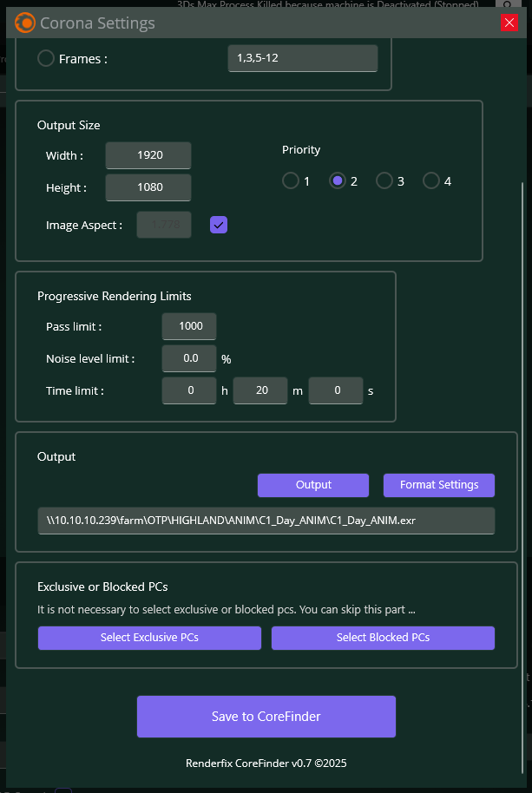Edit the frame range field showing 1,3,5-12
This screenshot has width=532, height=793.
click(x=302, y=58)
